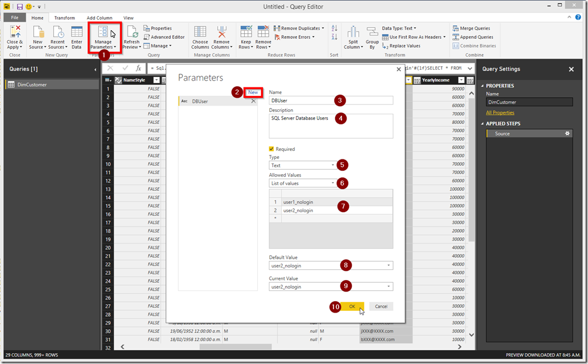Open the Allowed Values dropdown
This screenshot has height=364, width=588.
(x=303, y=183)
